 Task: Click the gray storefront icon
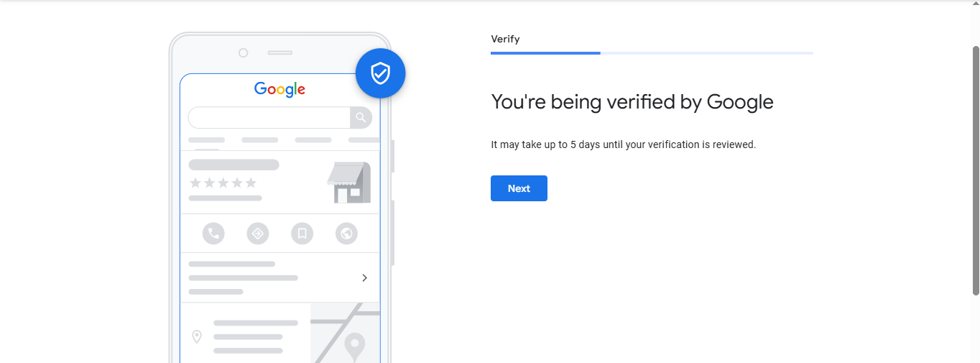[x=349, y=183]
